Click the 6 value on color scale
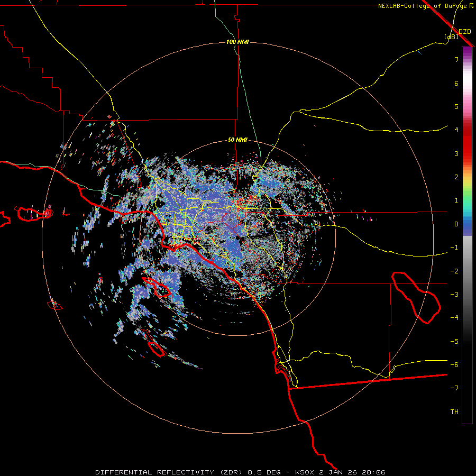This screenshot has height=476, width=476. [x=456, y=83]
